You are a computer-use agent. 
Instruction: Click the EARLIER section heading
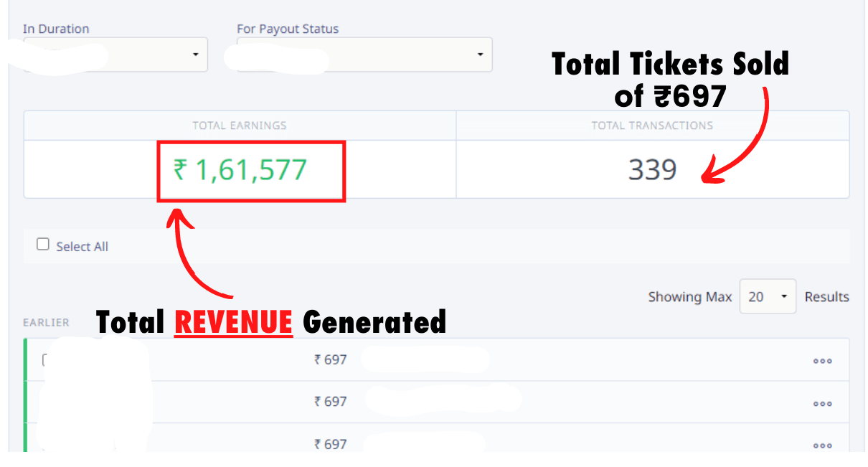[46, 323]
